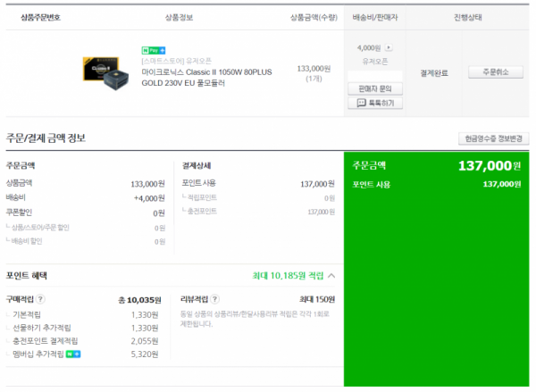This screenshot has width=536, height=392.
Task: Click the 리뷰적립 question mark help icon
Action: [214, 299]
